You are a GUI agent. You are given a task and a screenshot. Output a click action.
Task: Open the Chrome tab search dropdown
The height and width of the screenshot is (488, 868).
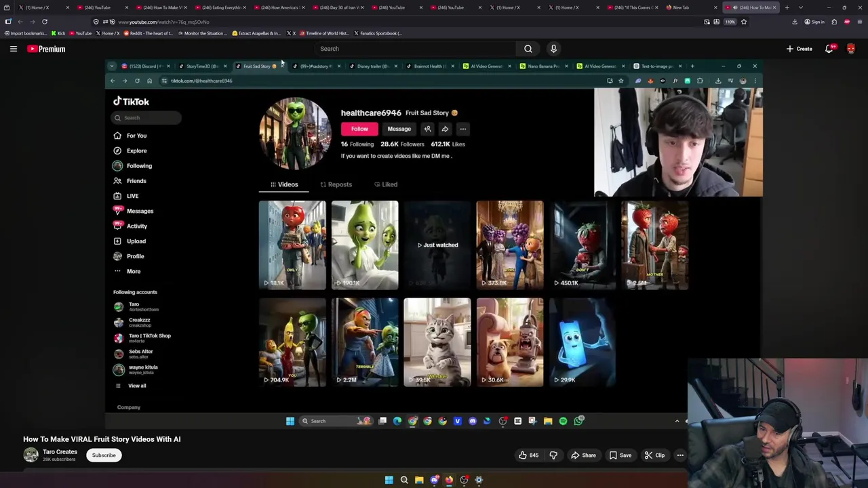point(112,66)
